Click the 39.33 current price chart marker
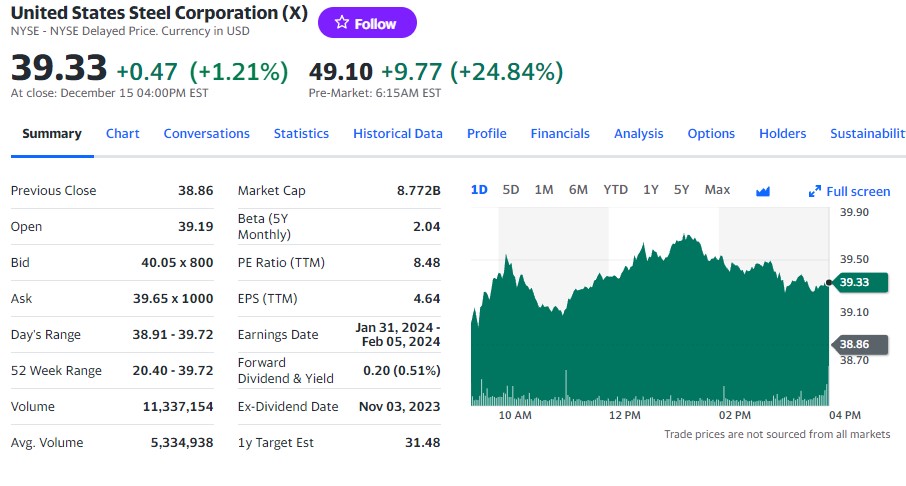This screenshot has height=486, width=906. point(857,283)
